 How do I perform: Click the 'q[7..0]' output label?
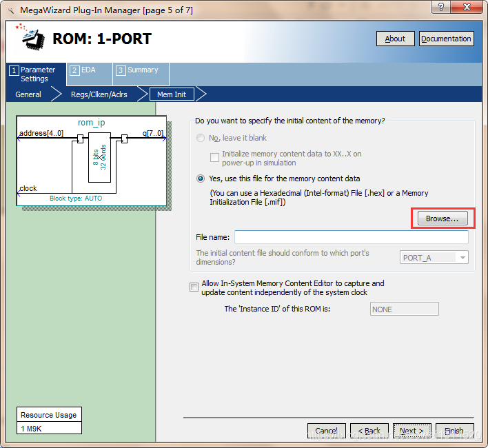[x=153, y=133]
